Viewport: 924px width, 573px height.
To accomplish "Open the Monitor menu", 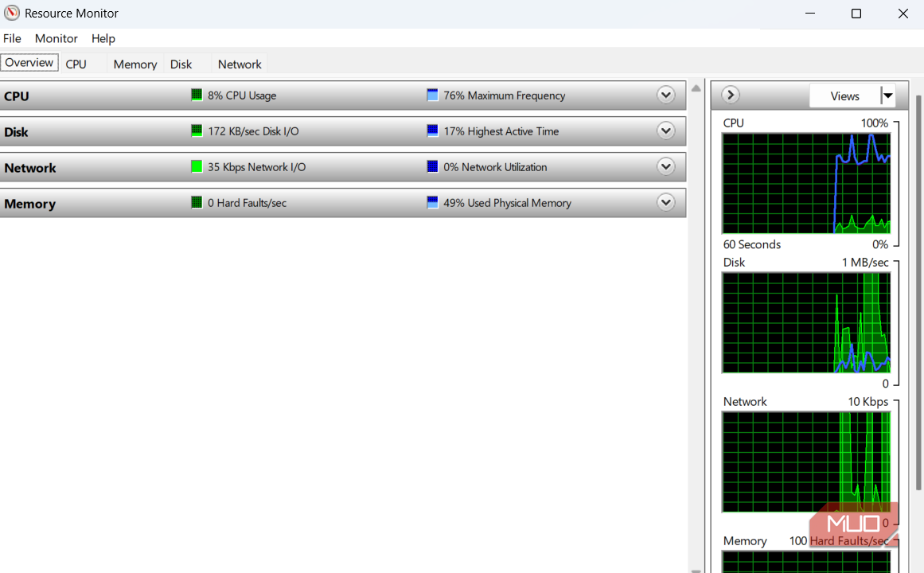I will click(56, 38).
